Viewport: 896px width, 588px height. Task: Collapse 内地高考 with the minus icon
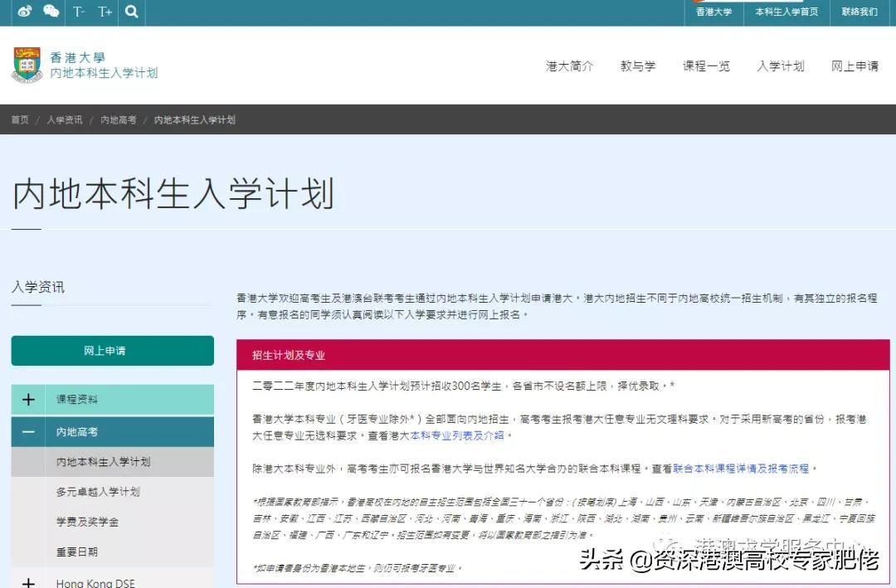28,431
